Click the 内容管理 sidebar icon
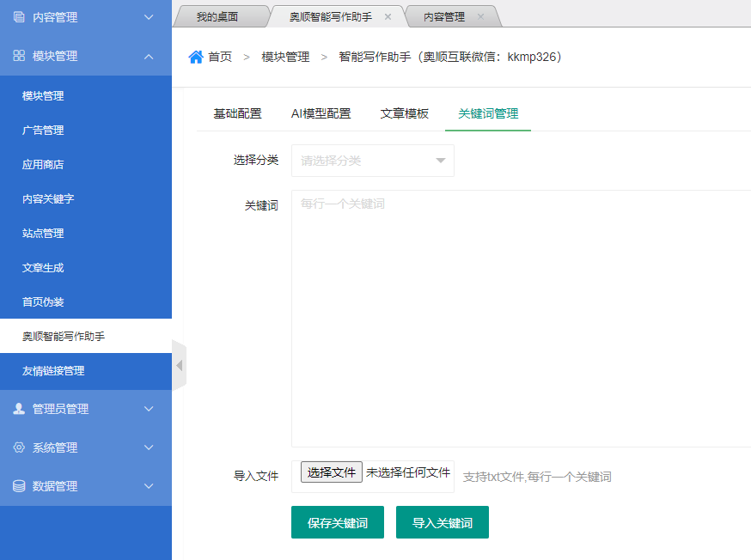The width and height of the screenshot is (751, 560). coord(19,17)
